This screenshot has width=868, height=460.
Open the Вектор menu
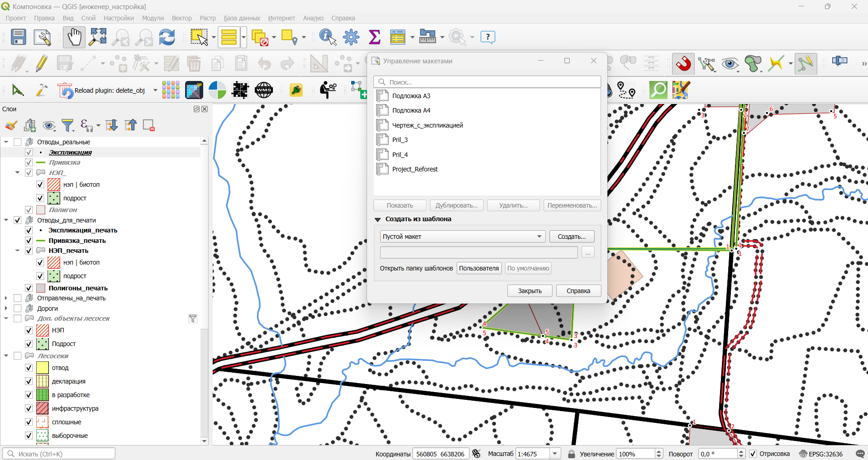point(181,18)
